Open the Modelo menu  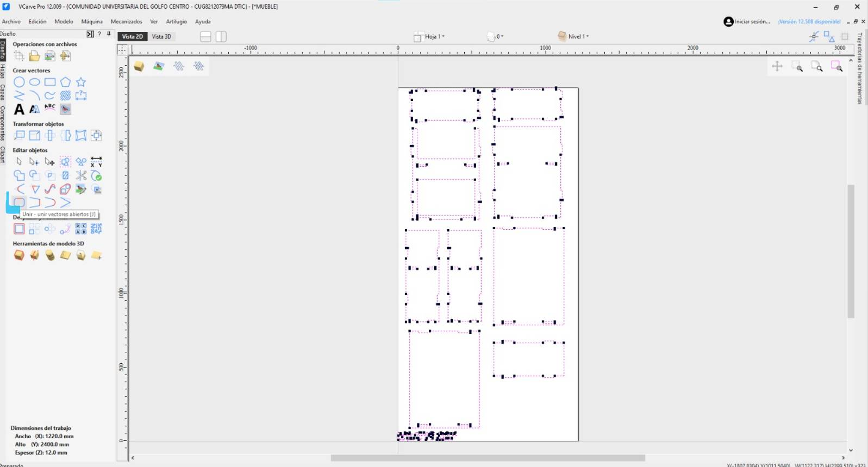click(x=64, y=22)
